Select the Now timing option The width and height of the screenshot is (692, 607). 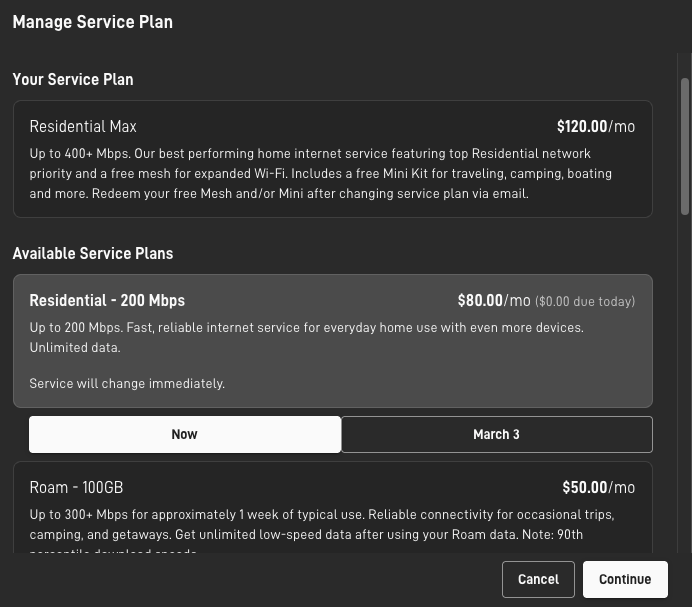[x=184, y=434]
